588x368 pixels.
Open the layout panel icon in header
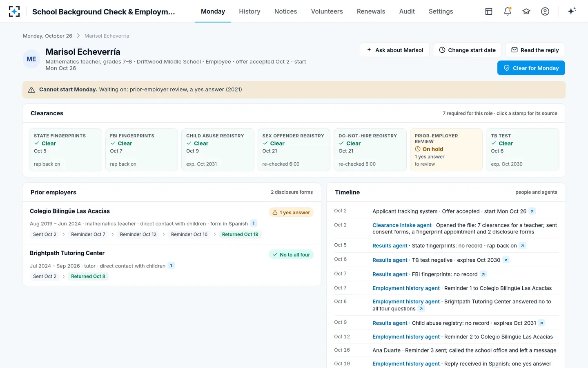point(489,11)
